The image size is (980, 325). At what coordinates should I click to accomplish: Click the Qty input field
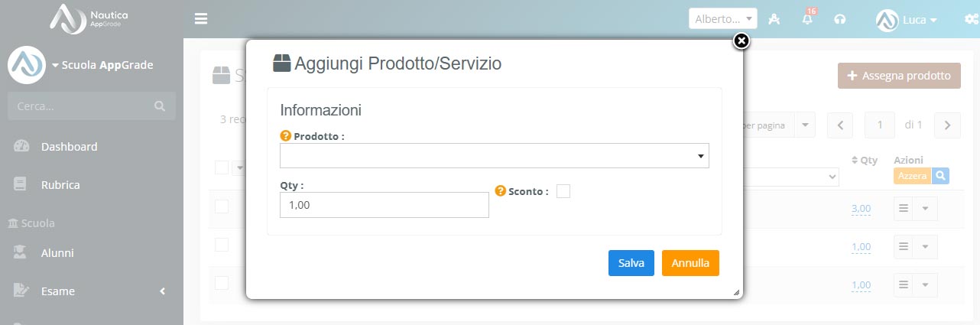[x=384, y=205]
